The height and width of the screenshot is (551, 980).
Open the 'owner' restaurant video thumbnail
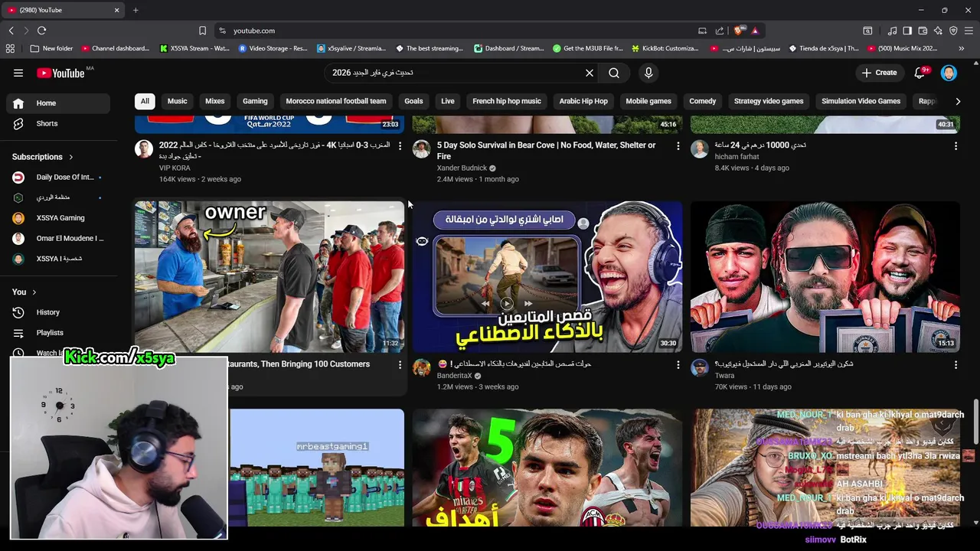pos(269,277)
